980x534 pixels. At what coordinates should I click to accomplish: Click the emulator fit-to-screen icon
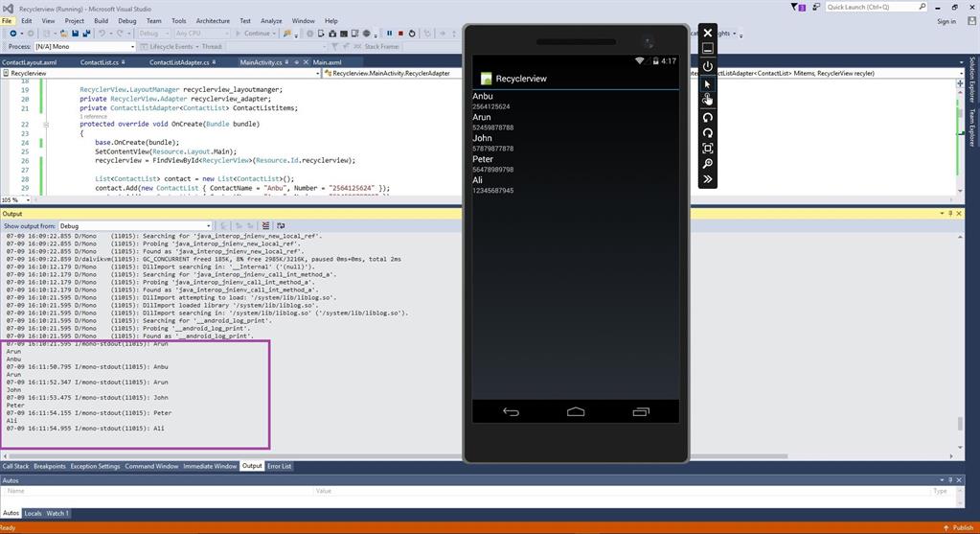pyautogui.click(x=707, y=149)
